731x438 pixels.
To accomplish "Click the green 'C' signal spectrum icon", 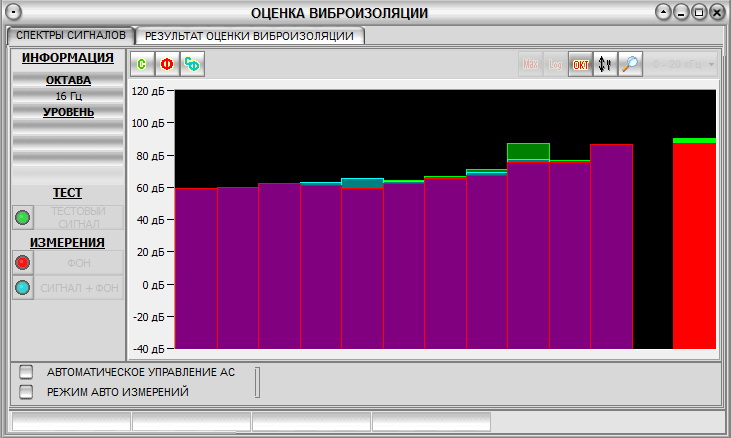I will click(x=143, y=65).
